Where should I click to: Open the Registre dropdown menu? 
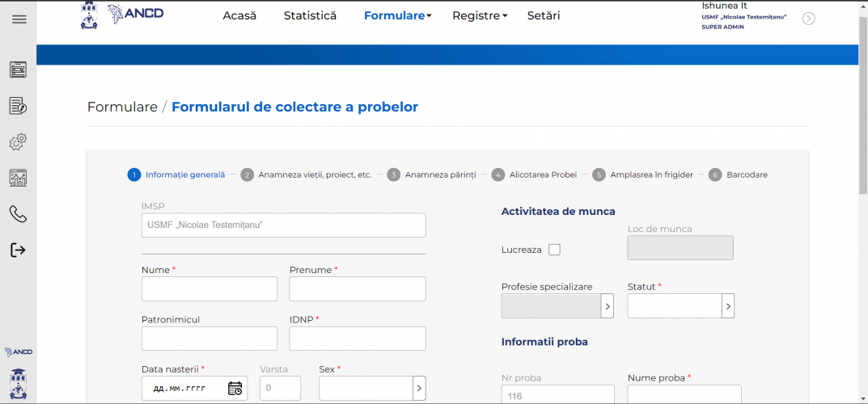coord(480,16)
